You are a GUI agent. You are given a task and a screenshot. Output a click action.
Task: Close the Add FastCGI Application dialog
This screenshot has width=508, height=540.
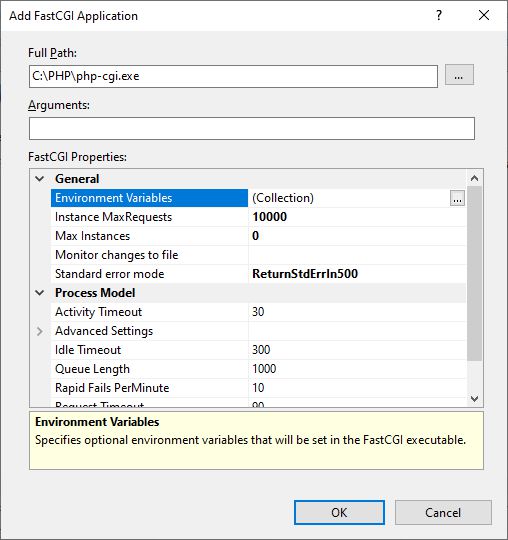(x=484, y=15)
